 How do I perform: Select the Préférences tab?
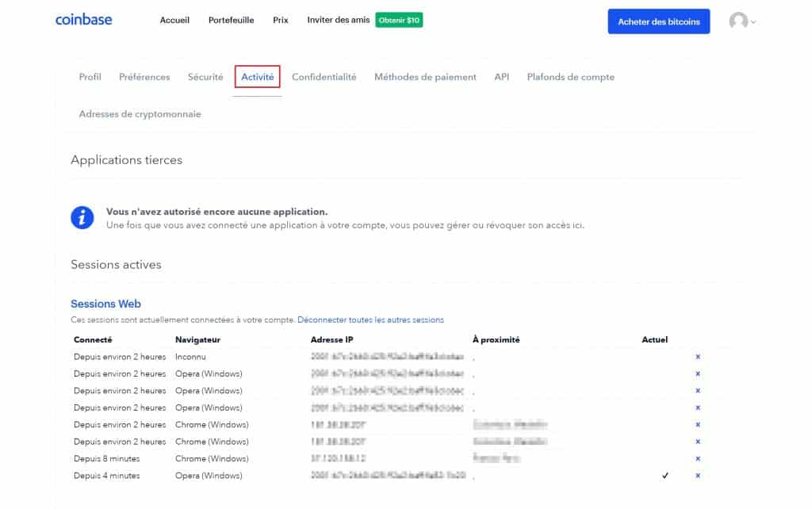pyautogui.click(x=144, y=77)
